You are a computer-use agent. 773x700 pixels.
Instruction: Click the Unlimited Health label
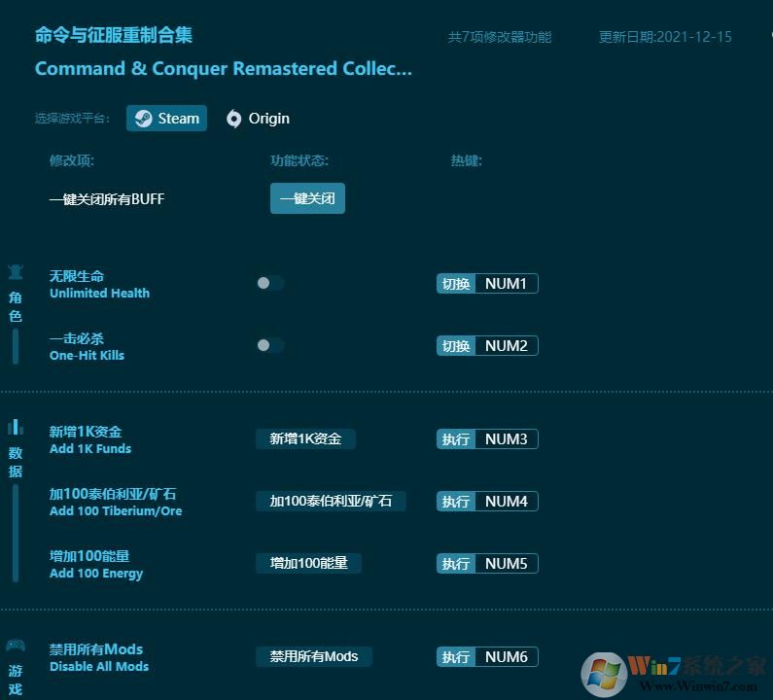click(x=99, y=293)
